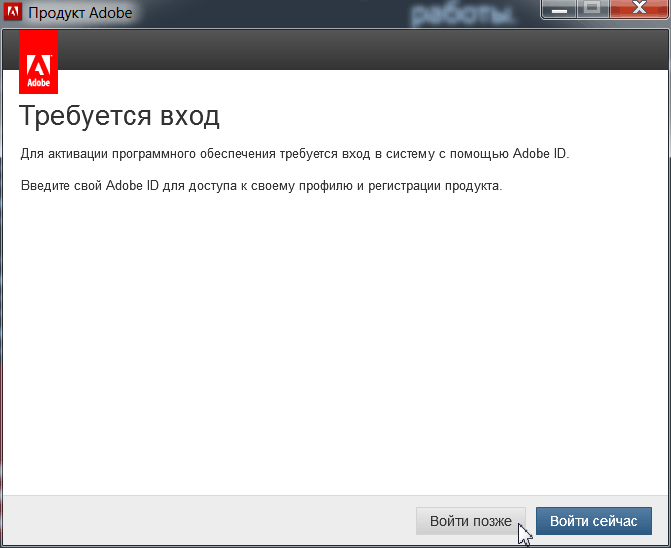The height and width of the screenshot is (548, 671).
Task: Click the Adobe icon in title bar
Action: [x=12, y=12]
